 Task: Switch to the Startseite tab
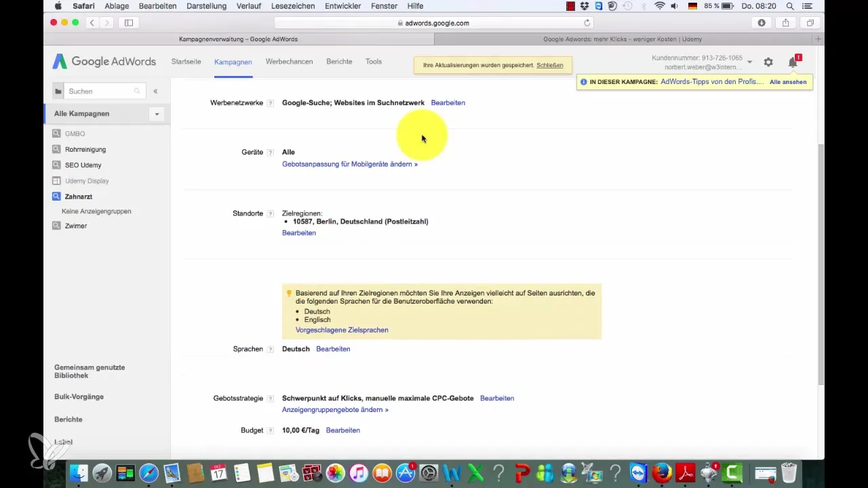click(x=186, y=62)
